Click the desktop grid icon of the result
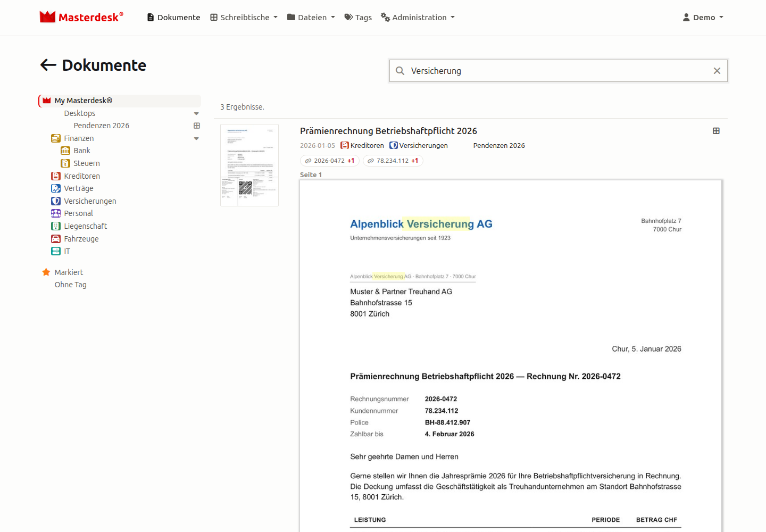This screenshot has width=766, height=532. click(716, 131)
